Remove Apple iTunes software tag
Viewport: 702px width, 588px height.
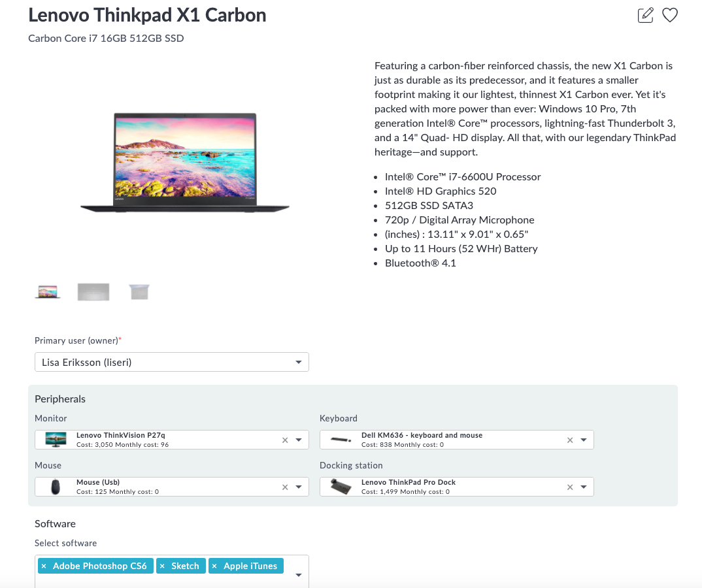[215, 566]
